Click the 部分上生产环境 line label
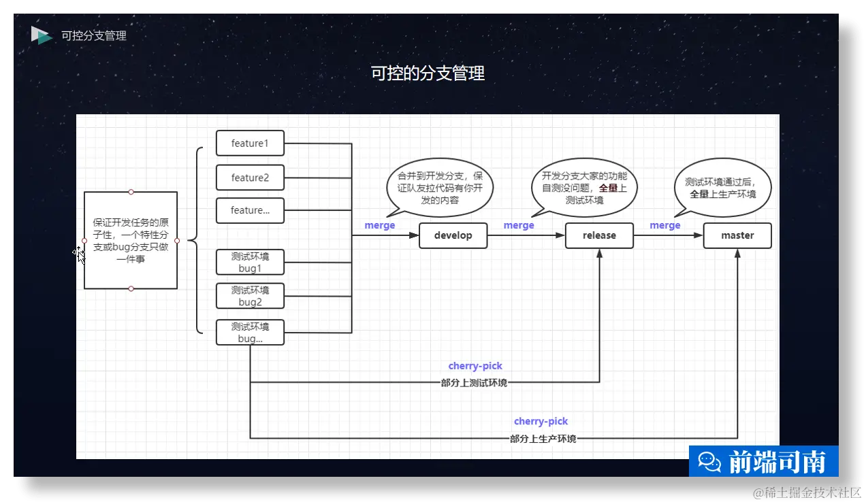This screenshot has height=504, width=866. pyautogui.click(x=543, y=439)
